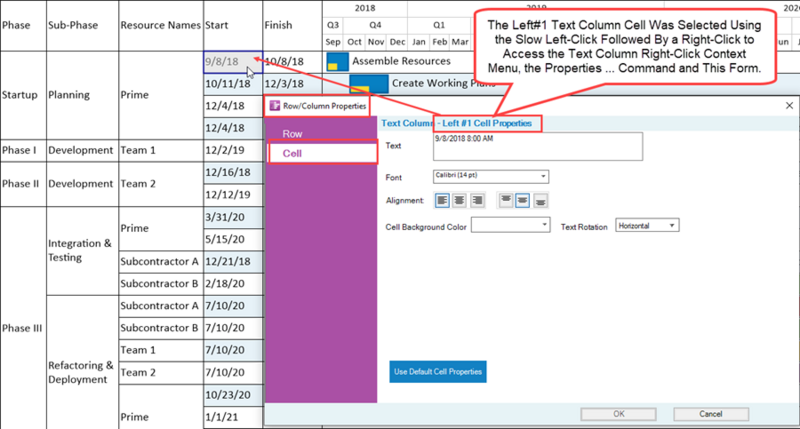Click the Phase II cell

coord(23,184)
